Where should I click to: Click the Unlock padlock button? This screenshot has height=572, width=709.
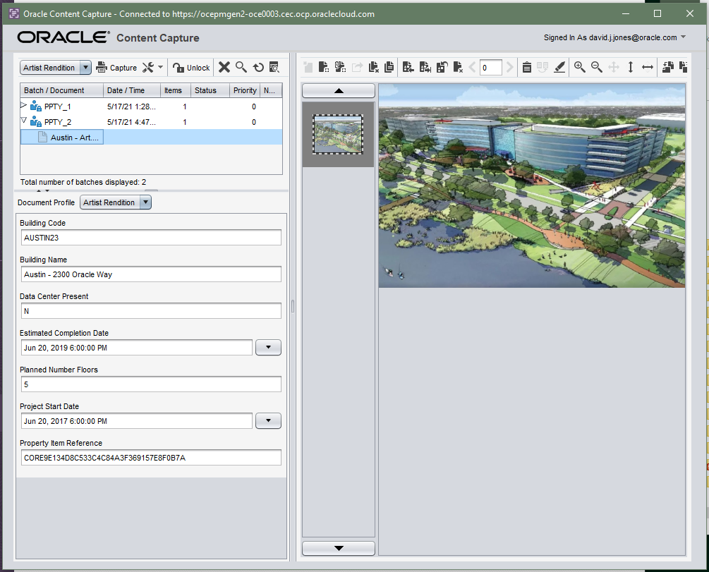click(x=191, y=68)
